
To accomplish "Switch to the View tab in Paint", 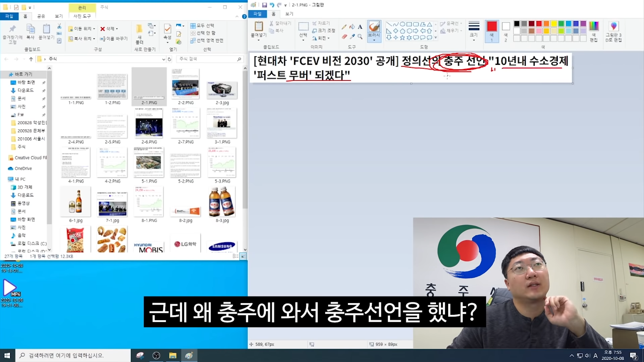I will [289, 14].
